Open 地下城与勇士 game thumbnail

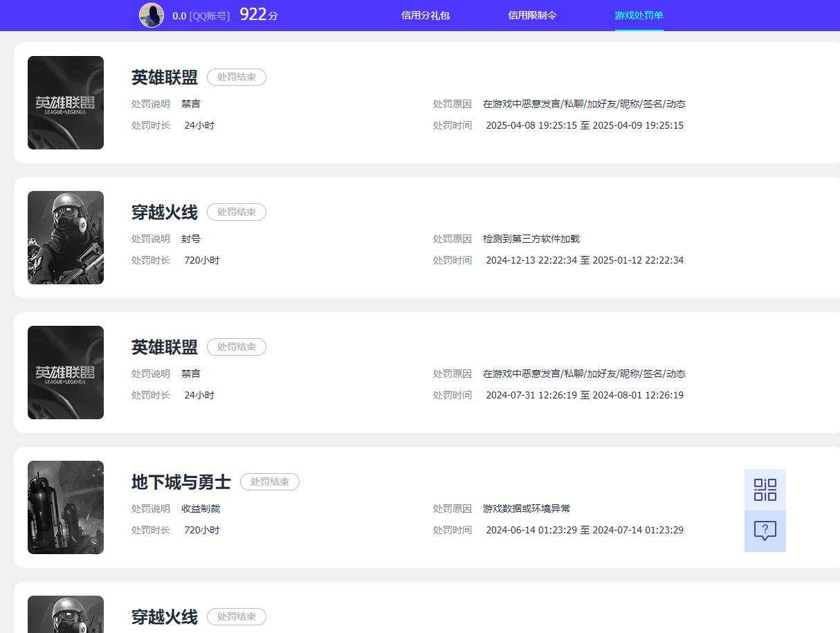(66, 507)
